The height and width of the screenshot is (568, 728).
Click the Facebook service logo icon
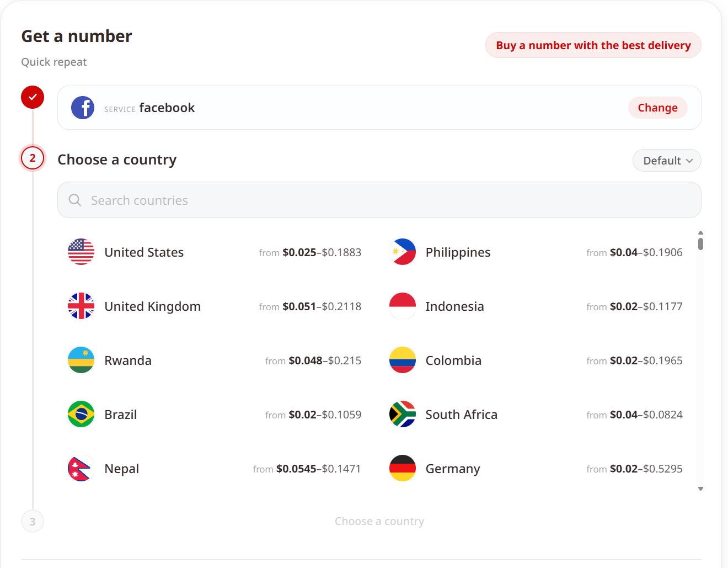click(x=83, y=108)
